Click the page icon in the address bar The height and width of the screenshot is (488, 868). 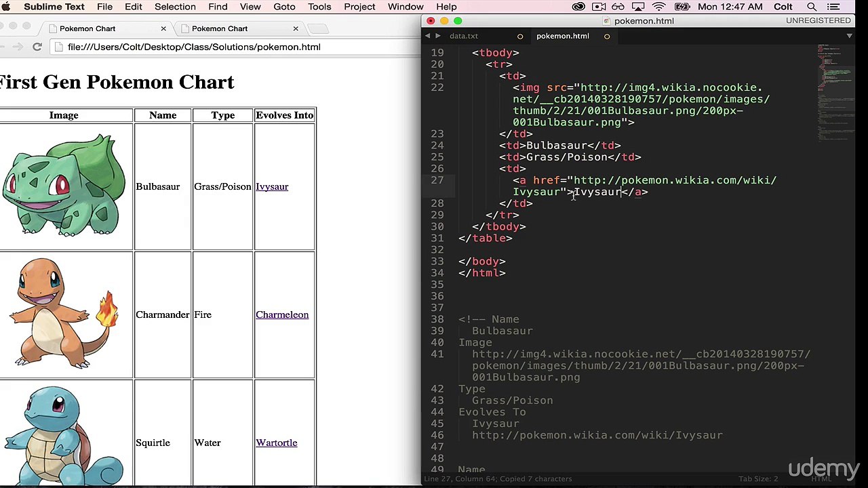coord(60,47)
